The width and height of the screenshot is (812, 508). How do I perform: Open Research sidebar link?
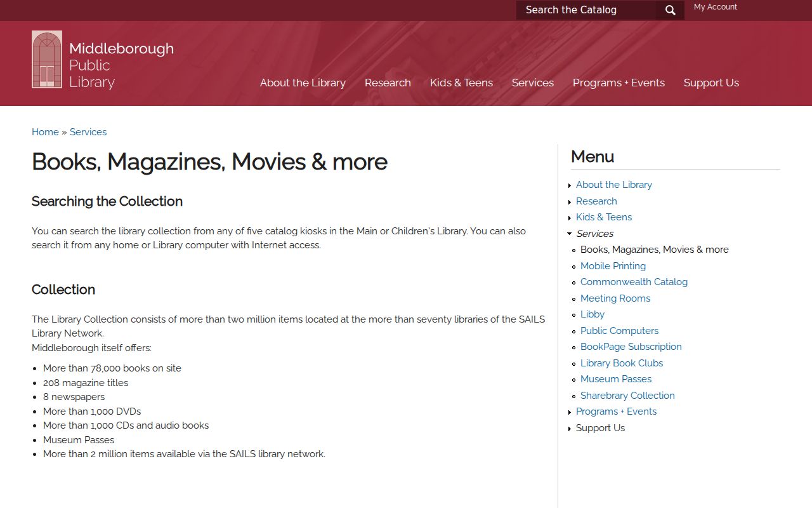coord(596,201)
